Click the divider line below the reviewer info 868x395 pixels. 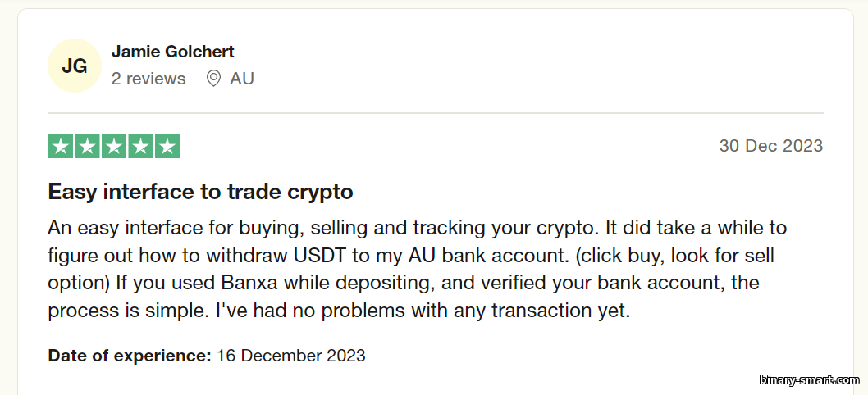[x=436, y=113]
